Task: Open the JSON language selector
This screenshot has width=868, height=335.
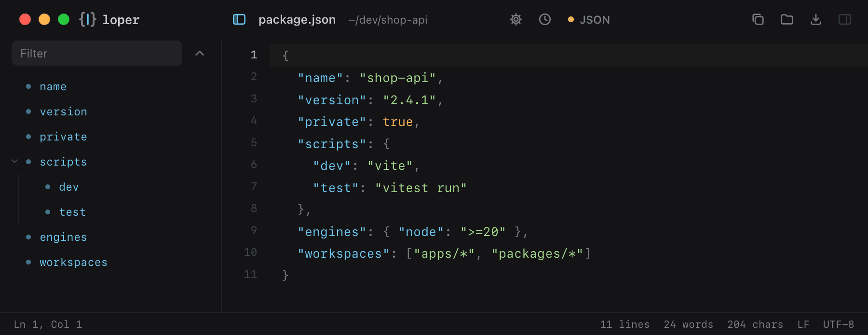Action: point(589,20)
